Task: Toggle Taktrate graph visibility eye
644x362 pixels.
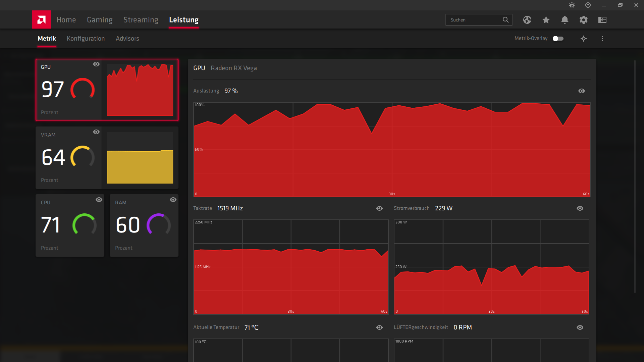Action: 379,208
